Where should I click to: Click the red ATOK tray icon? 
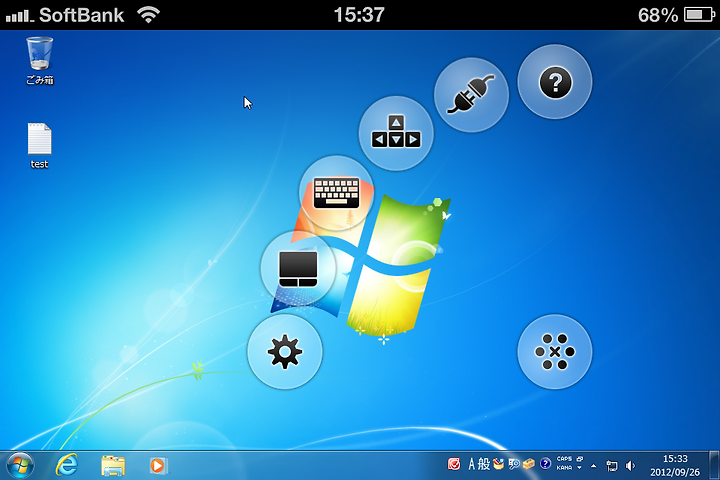[x=454, y=464]
